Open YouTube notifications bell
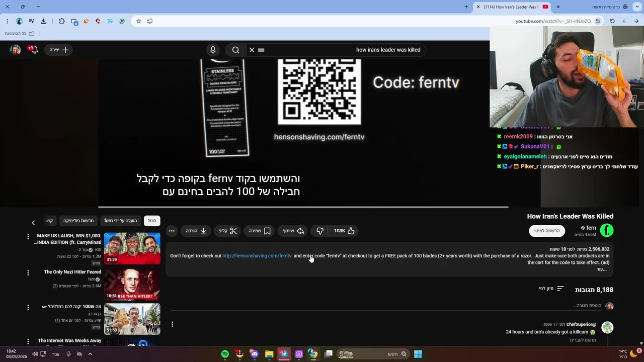This screenshot has height=362, width=644. (x=34, y=50)
